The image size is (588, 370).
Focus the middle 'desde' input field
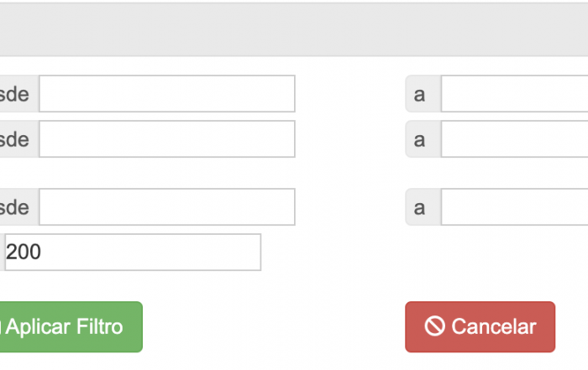(x=167, y=139)
